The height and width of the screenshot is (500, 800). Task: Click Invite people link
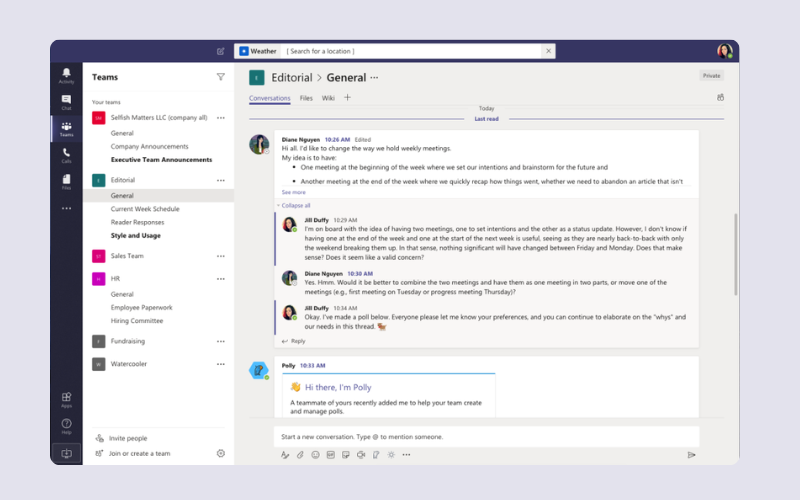[x=128, y=438]
